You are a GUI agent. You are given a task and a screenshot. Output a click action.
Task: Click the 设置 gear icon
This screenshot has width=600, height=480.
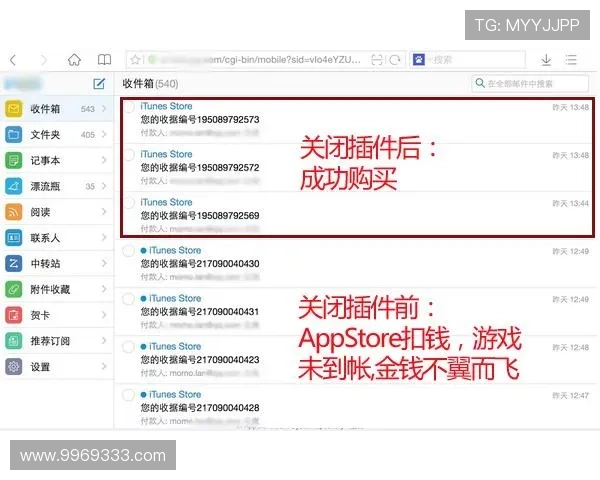[x=14, y=367]
